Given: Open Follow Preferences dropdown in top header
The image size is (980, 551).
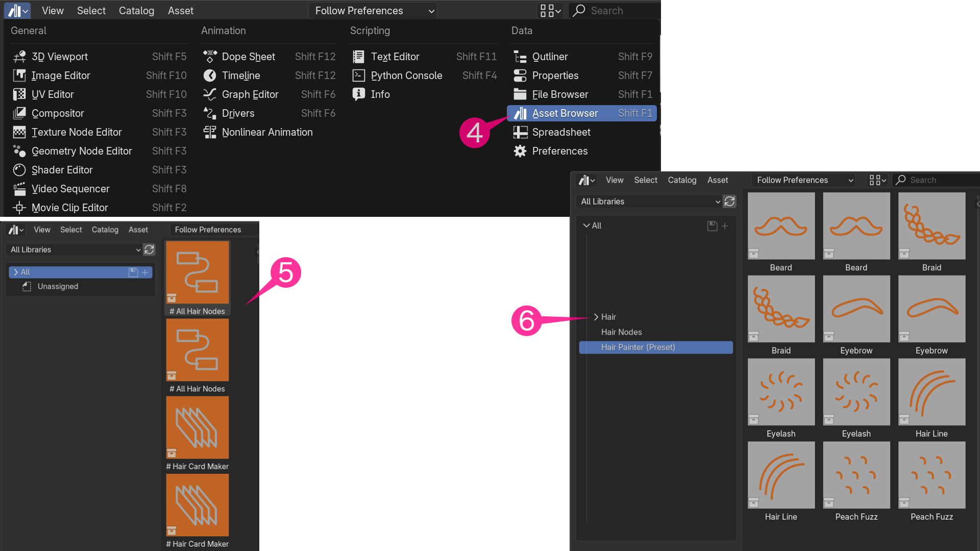Looking at the screenshot, I should coord(374,11).
